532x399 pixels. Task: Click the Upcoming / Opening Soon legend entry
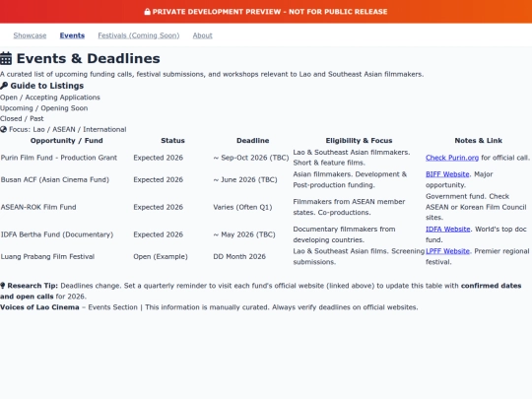43,108
